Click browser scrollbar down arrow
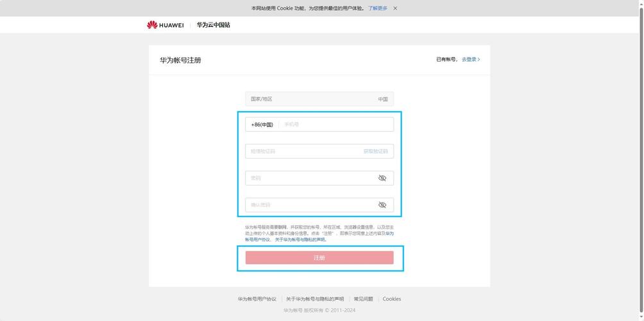 tap(641, 317)
